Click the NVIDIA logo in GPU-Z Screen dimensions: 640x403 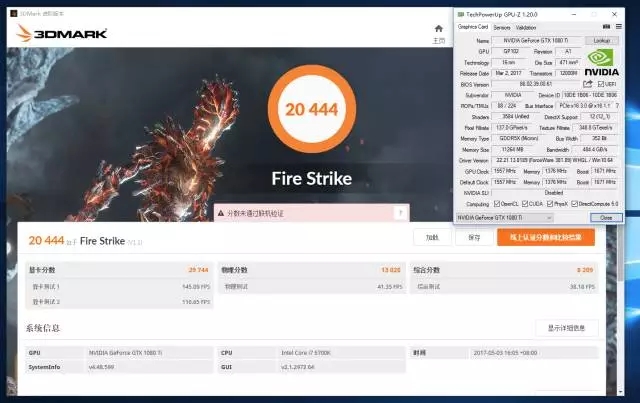602,62
